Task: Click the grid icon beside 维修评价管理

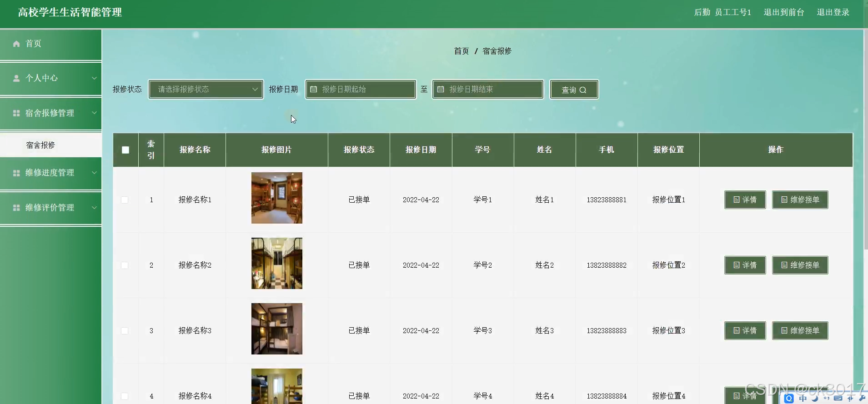Action: pyautogui.click(x=16, y=208)
